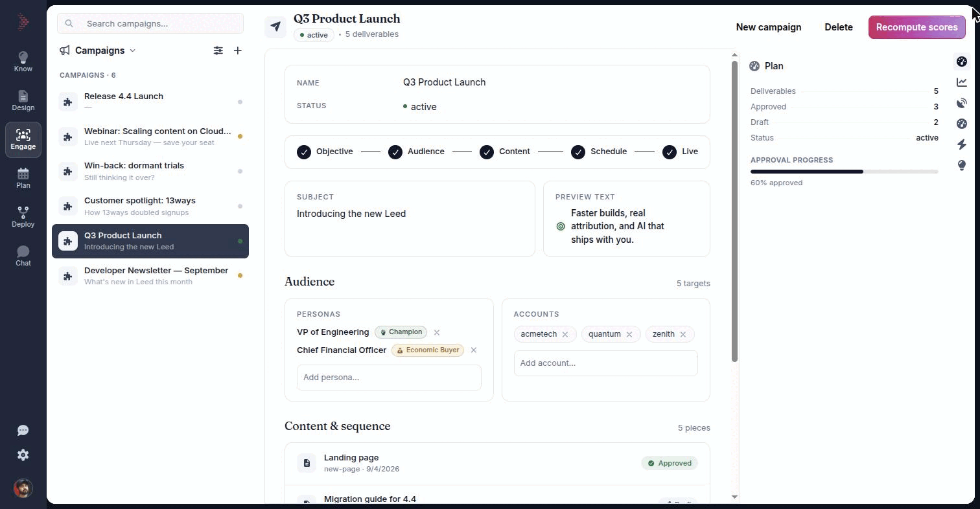Click the filter campaigns icon
This screenshot has height=509, width=980.
tap(218, 51)
